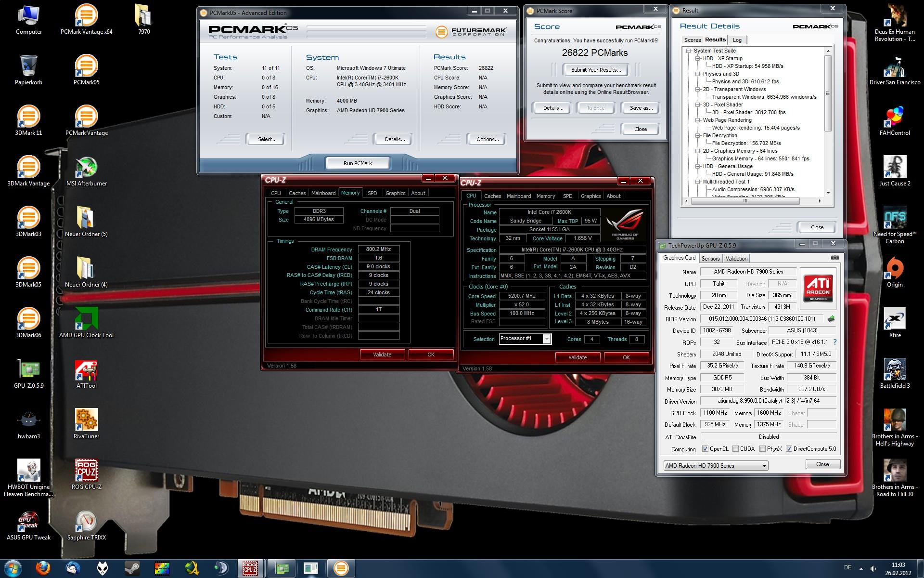Switch to the Caches tab in the Memory CPU-Z window

pos(297,193)
